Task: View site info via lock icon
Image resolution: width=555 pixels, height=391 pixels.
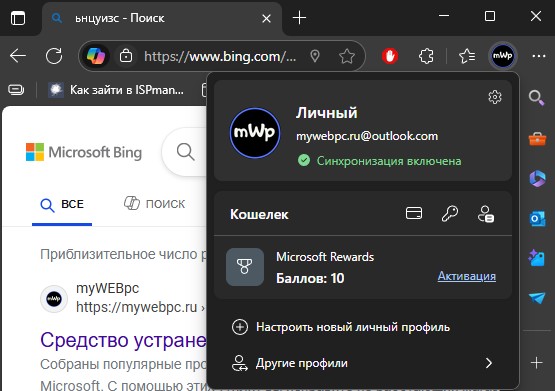Action: coord(126,56)
